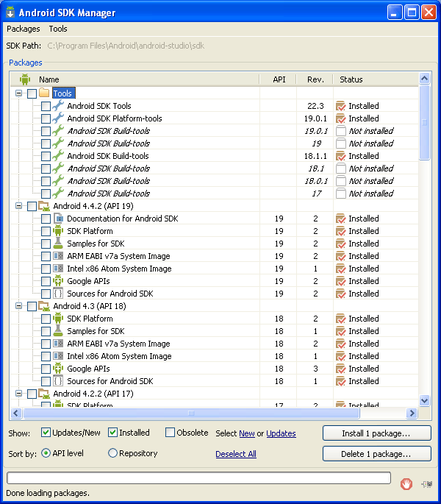Click the horizontal scrollbar thumb
Viewport: 441px width, 504px height.
tap(191, 413)
